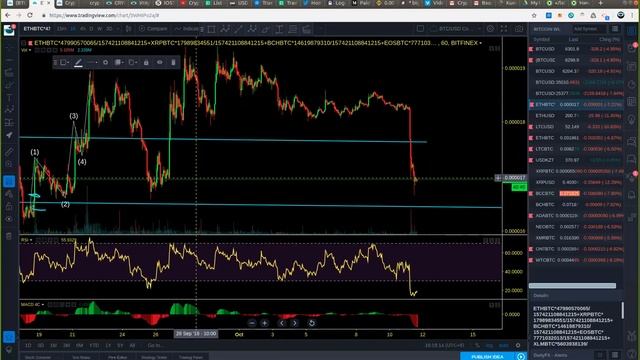
Task: Toggle log scale on price axis
Action: click(489, 346)
